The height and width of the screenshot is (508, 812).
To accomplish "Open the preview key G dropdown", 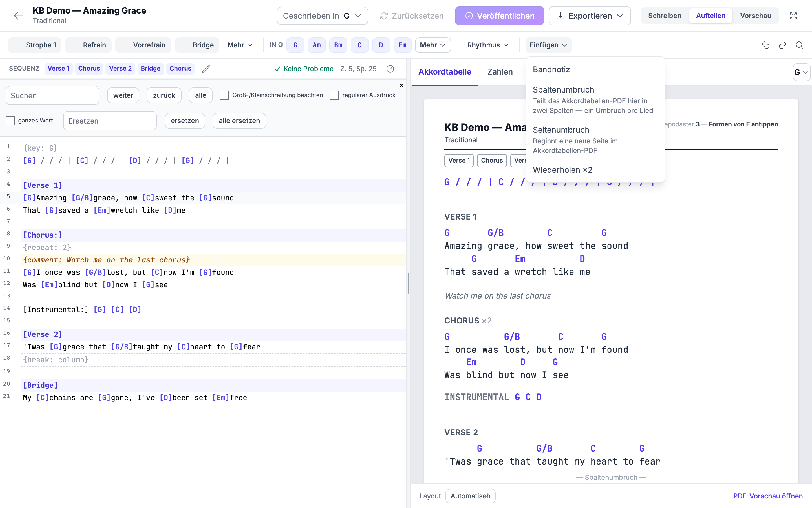I will pyautogui.click(x=801, y=72).
